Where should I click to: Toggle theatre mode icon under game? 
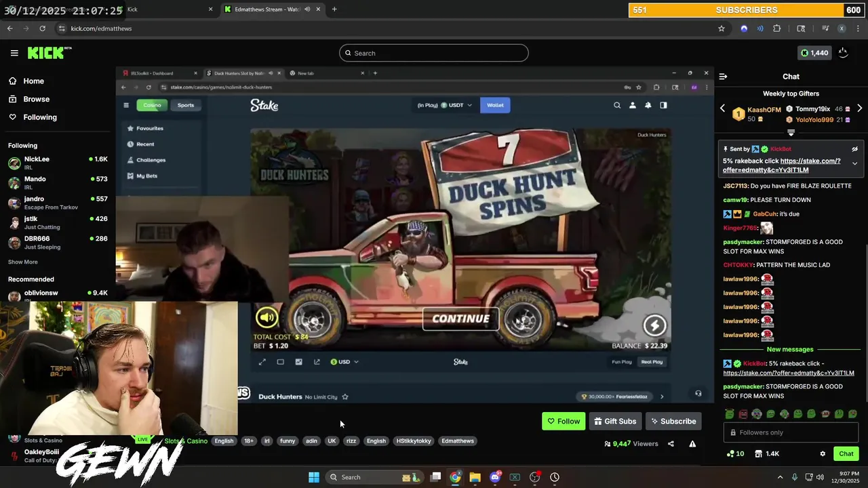pos(280,362)
